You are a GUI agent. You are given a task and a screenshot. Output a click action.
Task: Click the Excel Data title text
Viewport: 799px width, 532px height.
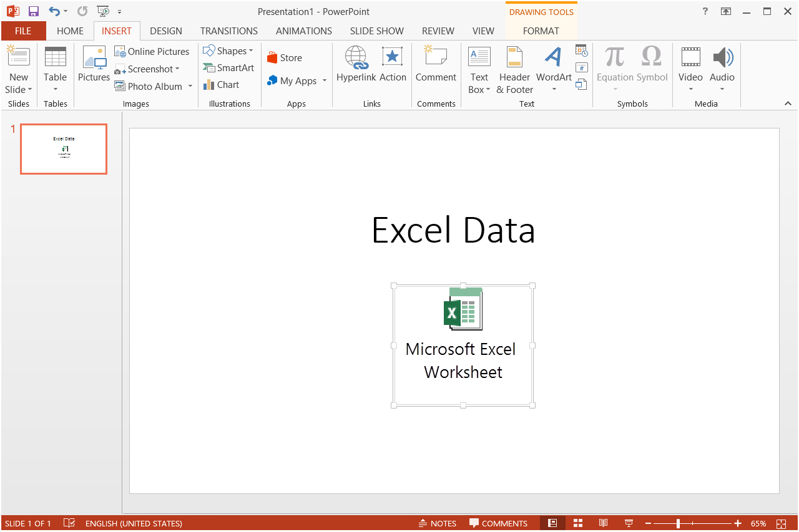point(454,230)
